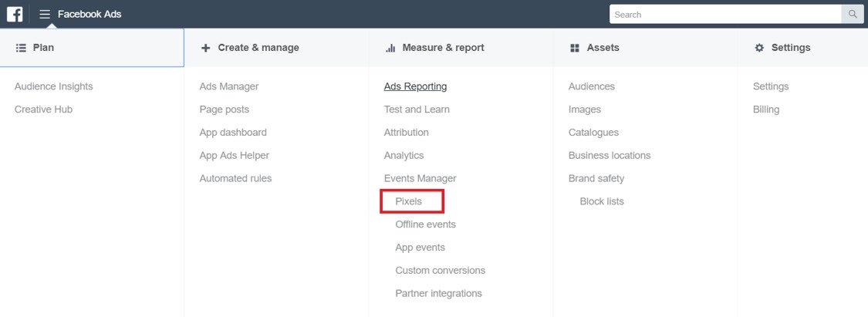The height and width of the screenshot is (317, 868).
Task: Focus the Search input field
Action: 726,15
